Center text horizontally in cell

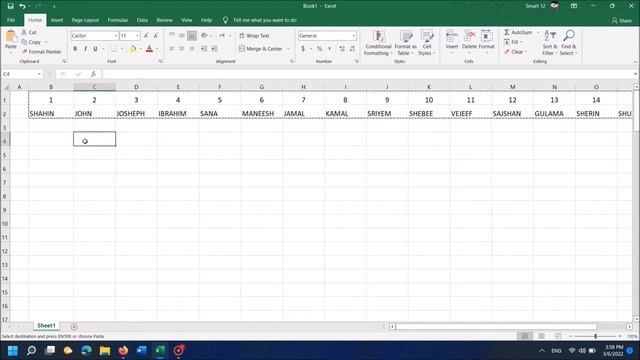(x=182, y=49)
